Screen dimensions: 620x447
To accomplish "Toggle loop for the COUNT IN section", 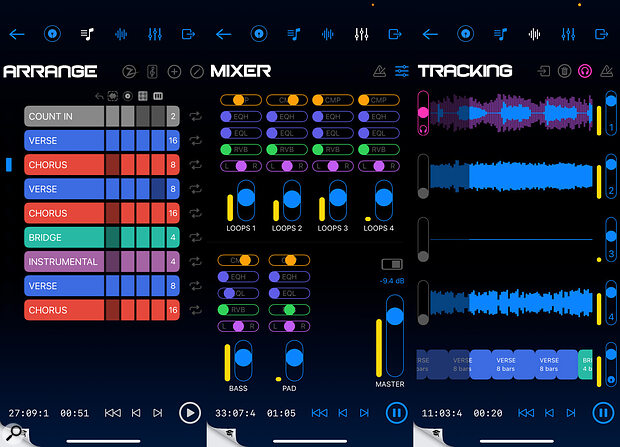I will 195,116.
